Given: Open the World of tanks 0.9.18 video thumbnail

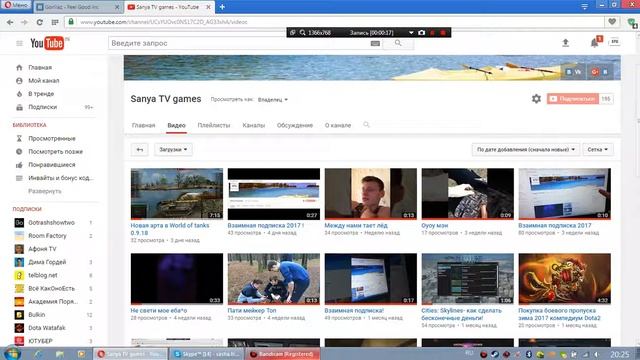Looking at the screenshot, I should (177, 194).
